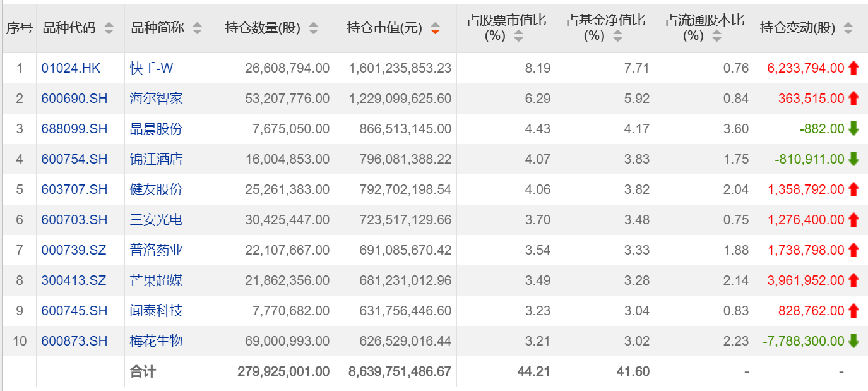
Task: Open stock code 688099.SH link
Action: [x=74, y=129]
